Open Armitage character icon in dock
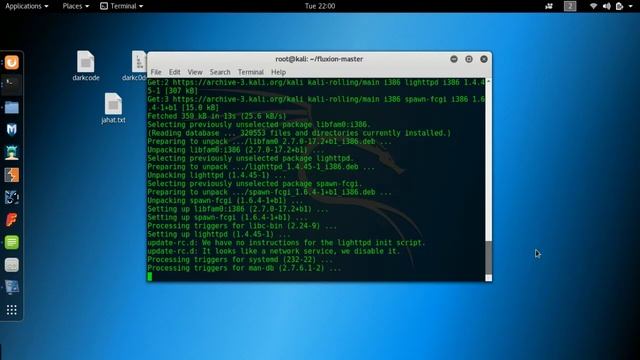The width and height of the screenshot is (640, 360). [12, 152]
